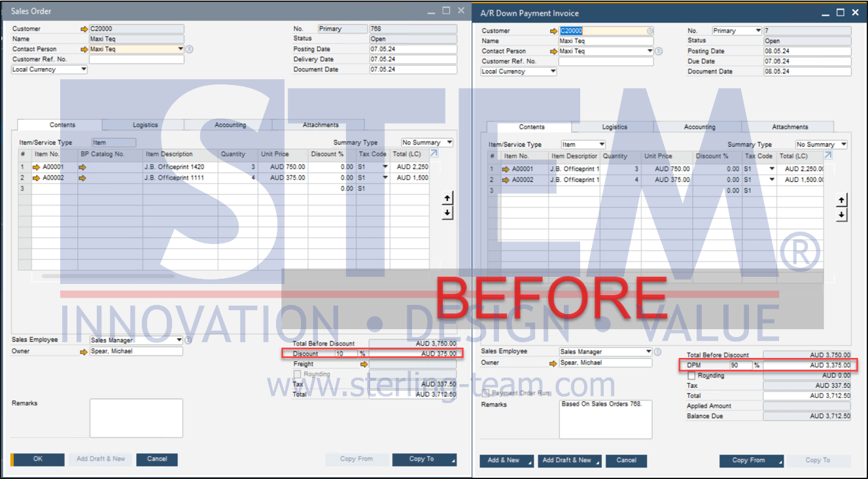
Task: Click 'J.B. Officeprint 1420' description cell
Action: 181,167
